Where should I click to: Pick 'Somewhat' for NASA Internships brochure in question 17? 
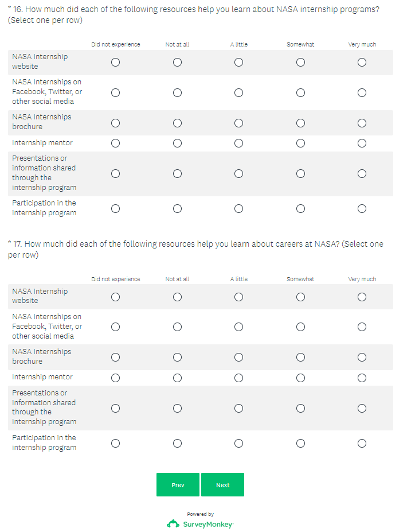click(x=300, y=358)
